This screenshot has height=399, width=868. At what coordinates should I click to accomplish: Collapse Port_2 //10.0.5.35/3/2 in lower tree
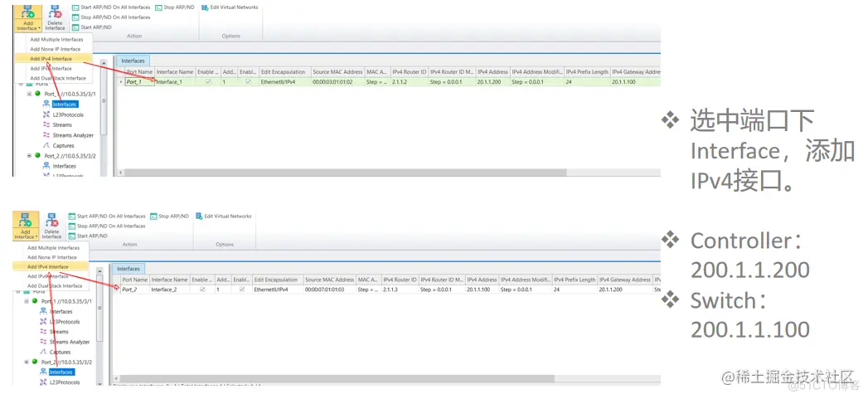tap(26, 362)
